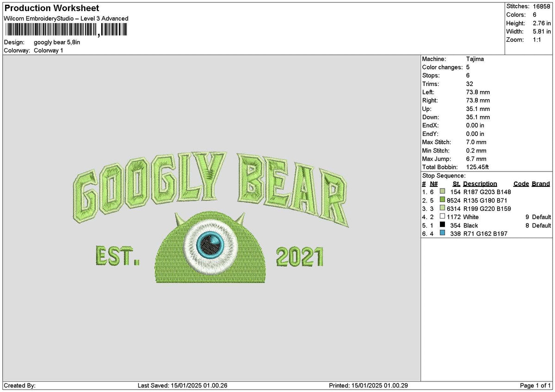Click the 'Brand' column header

point(541,184)
